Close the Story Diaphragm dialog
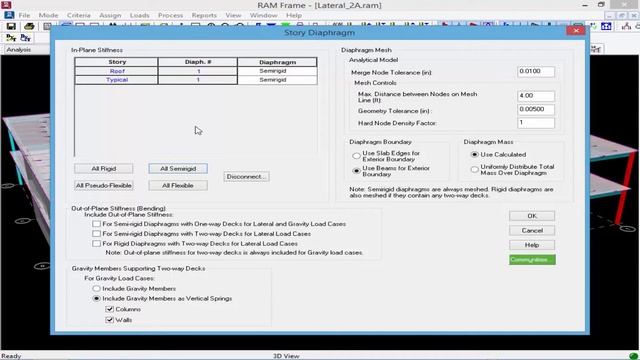 576,31
